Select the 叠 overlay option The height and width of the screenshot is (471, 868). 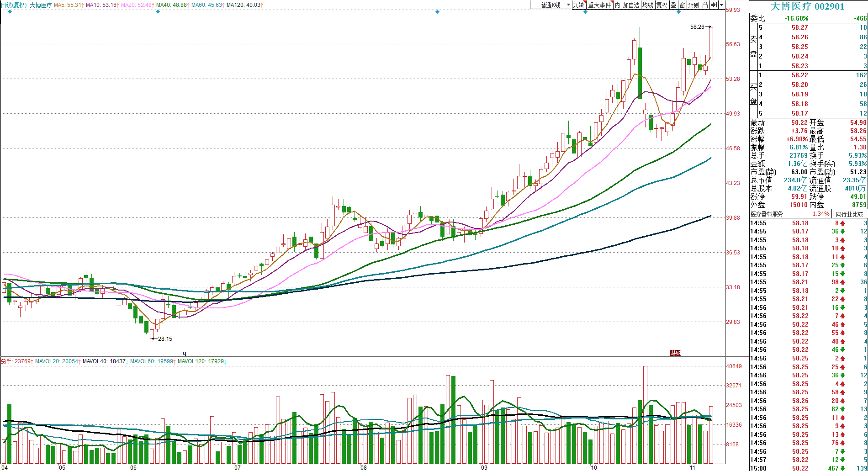click(673, 5)
